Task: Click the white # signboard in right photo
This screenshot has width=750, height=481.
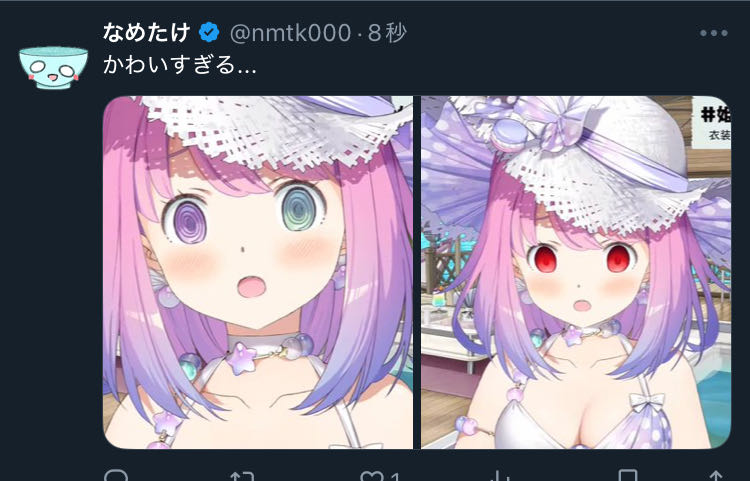Action: [711, 122]
